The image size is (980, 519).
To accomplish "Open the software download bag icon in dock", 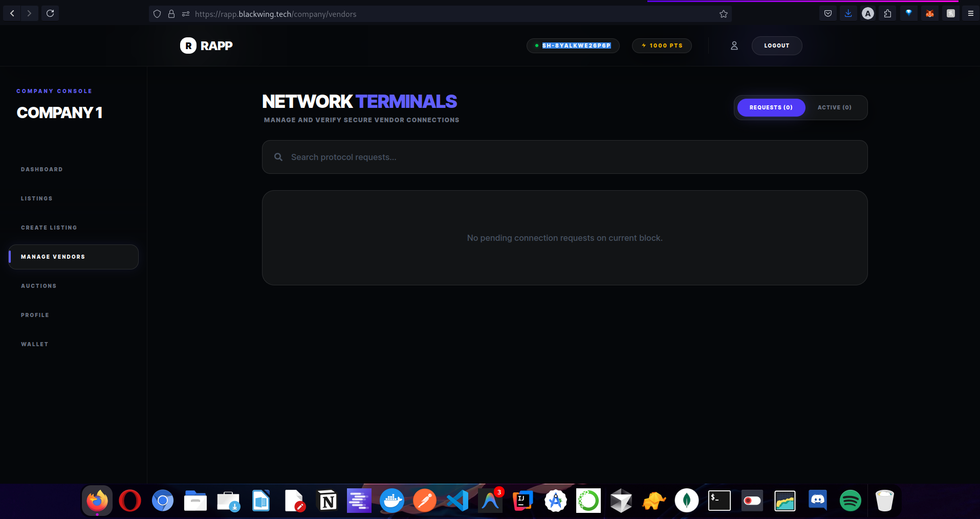I will (x=228, y=501).
